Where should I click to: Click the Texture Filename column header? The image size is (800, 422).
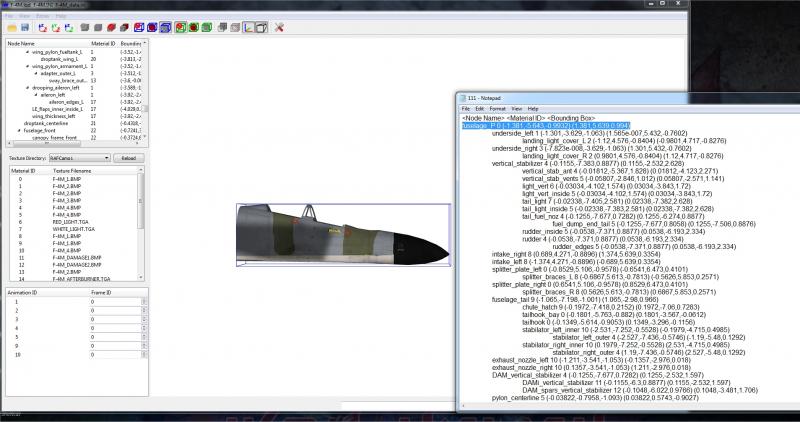[x=72, y=171]
